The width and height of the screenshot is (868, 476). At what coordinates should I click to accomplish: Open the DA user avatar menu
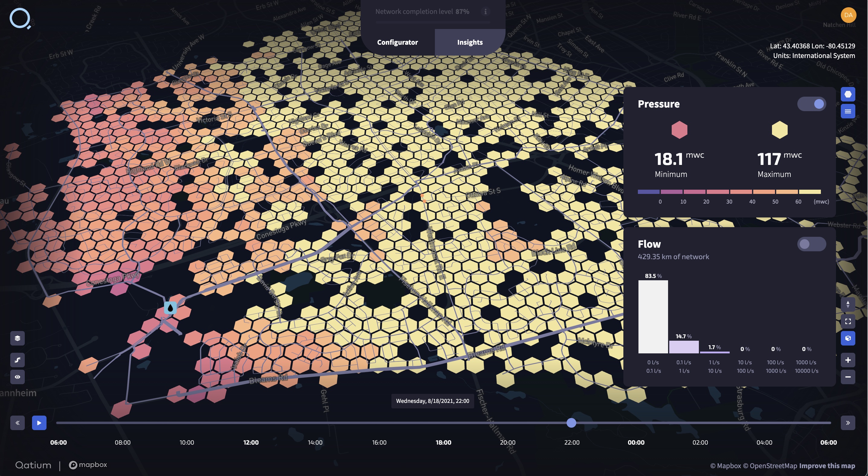click(x=848, y=15)
